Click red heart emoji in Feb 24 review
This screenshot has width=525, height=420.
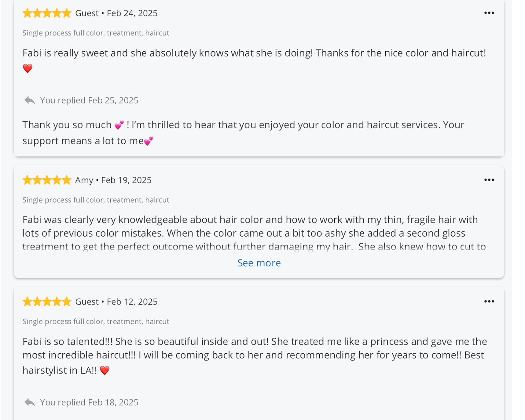click(x=28, y=68)
